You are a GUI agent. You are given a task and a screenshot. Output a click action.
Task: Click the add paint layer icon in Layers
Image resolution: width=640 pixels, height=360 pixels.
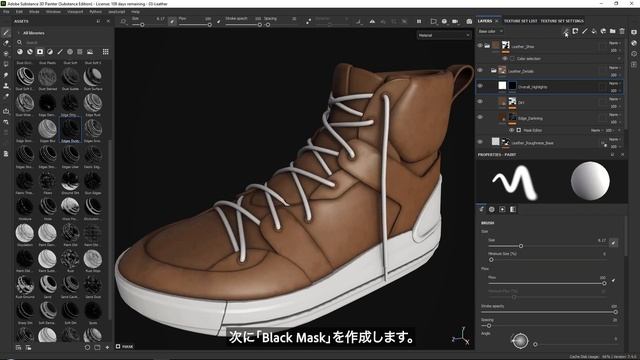pos(585,31)
